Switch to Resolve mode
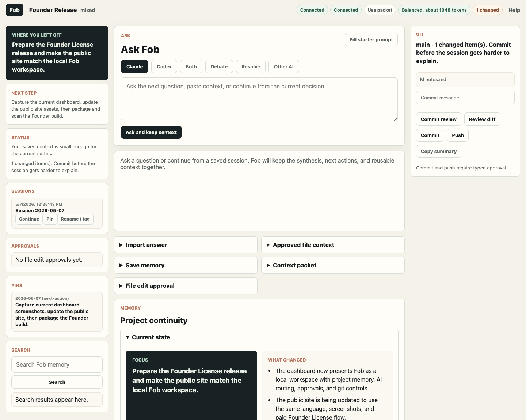 (251, 66)
